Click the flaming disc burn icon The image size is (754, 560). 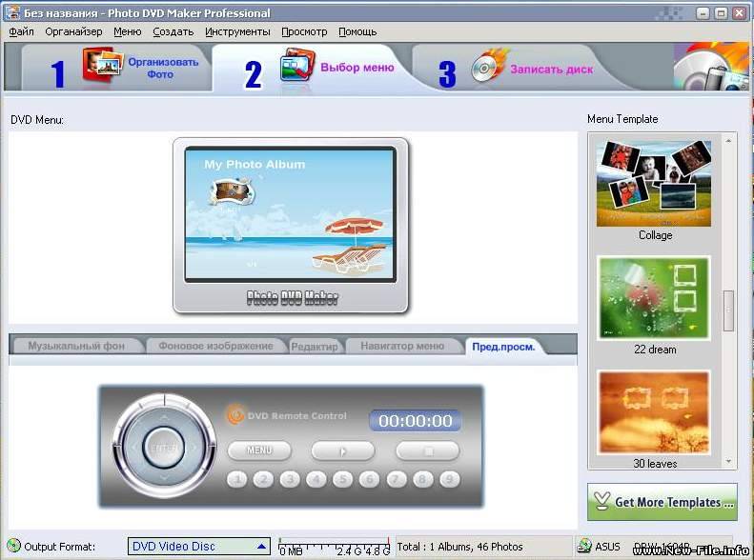pos(490,66)
